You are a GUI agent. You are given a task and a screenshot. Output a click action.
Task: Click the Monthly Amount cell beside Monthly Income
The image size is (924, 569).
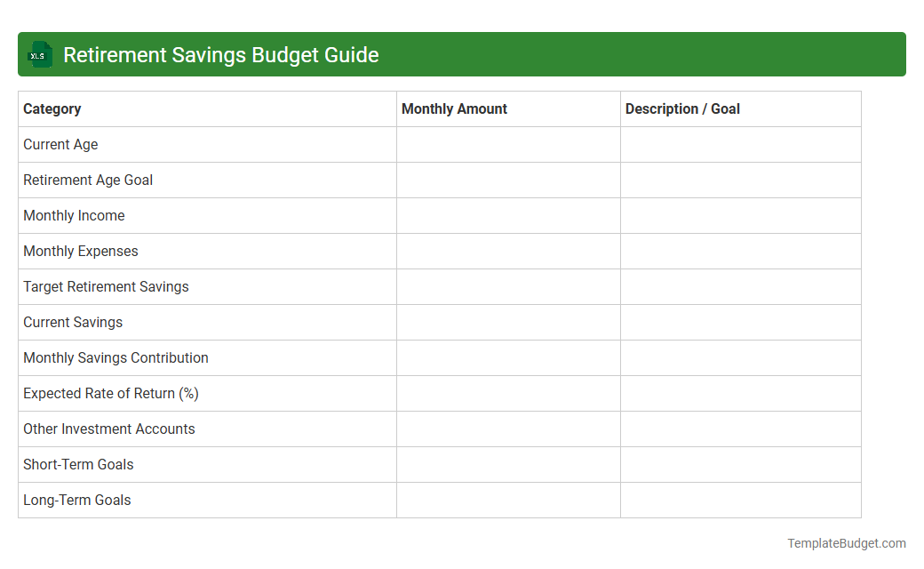click(508, 215)
